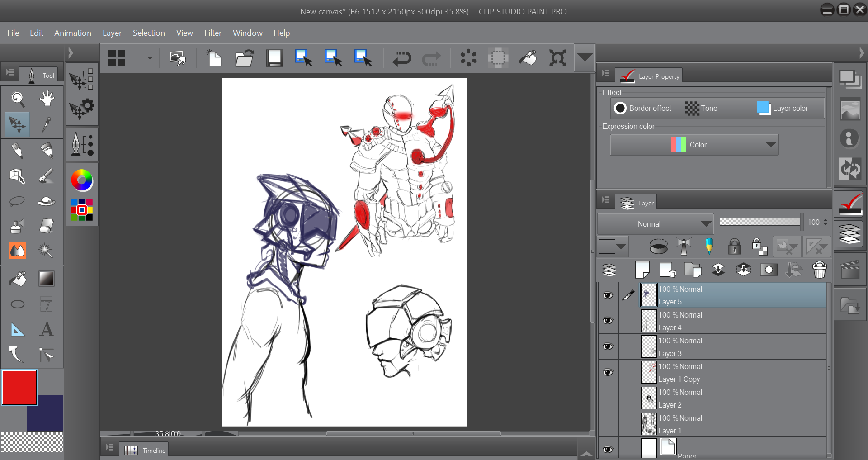Create a new raster layer

(642, 270)
